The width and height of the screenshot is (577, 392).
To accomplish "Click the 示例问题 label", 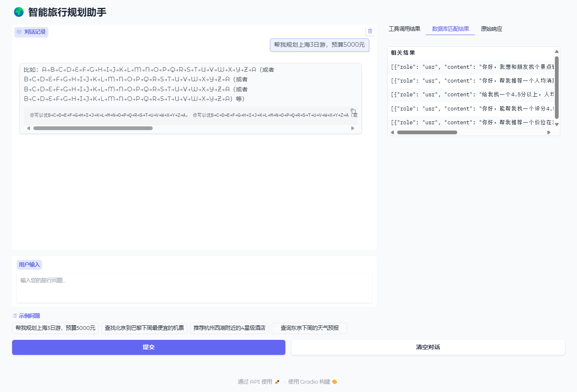I will (x=29, y=316).
